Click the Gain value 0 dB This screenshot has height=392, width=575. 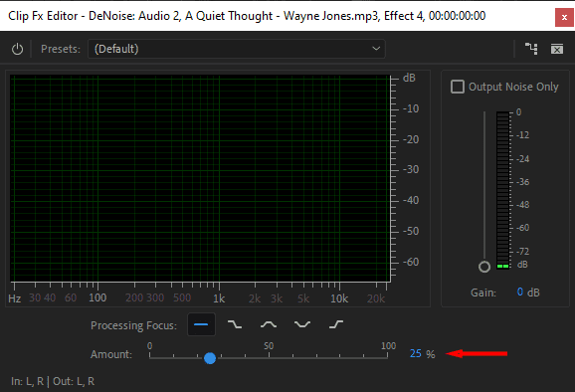(528, 293)
